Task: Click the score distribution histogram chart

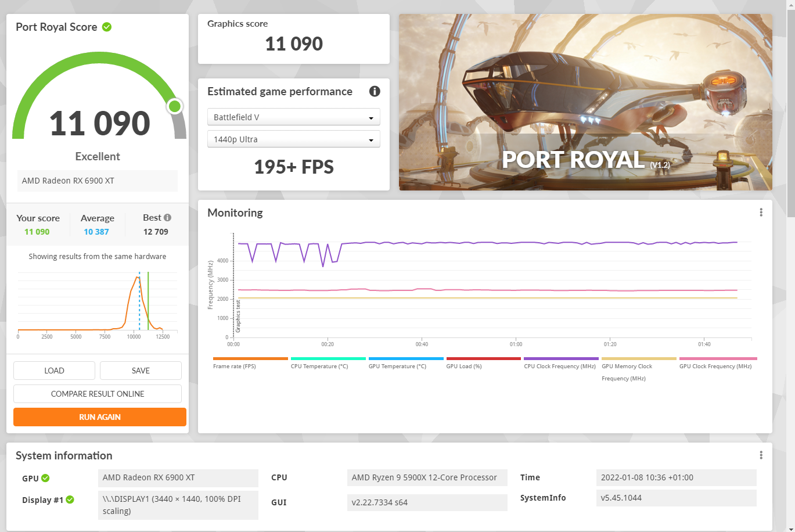Action: (x=98, y=305)
